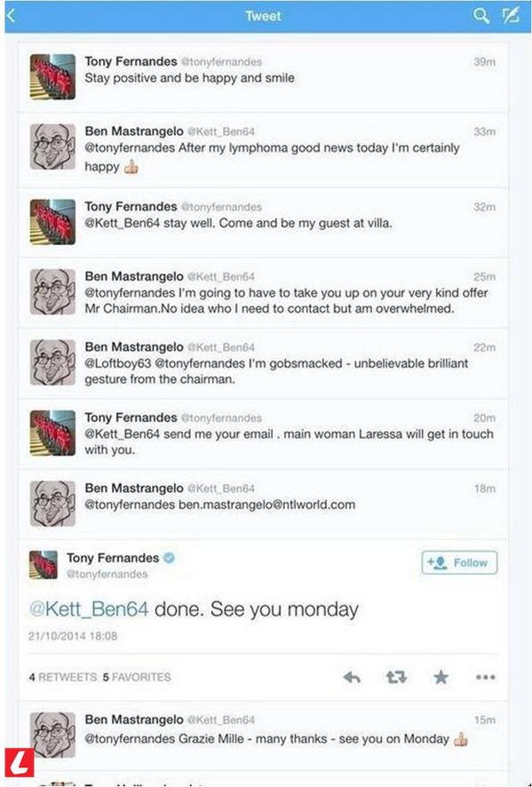Follow Tony Fernandes

pos(459,562)
